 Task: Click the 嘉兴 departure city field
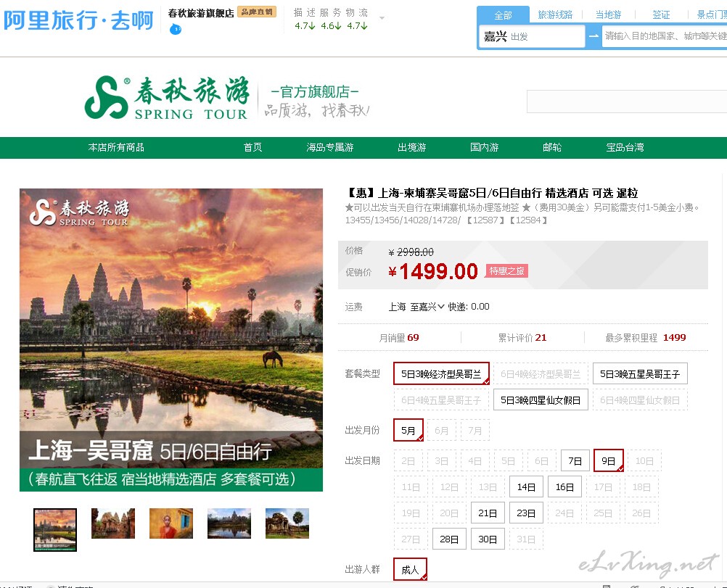pyautogui.click(x=532, y=36)
